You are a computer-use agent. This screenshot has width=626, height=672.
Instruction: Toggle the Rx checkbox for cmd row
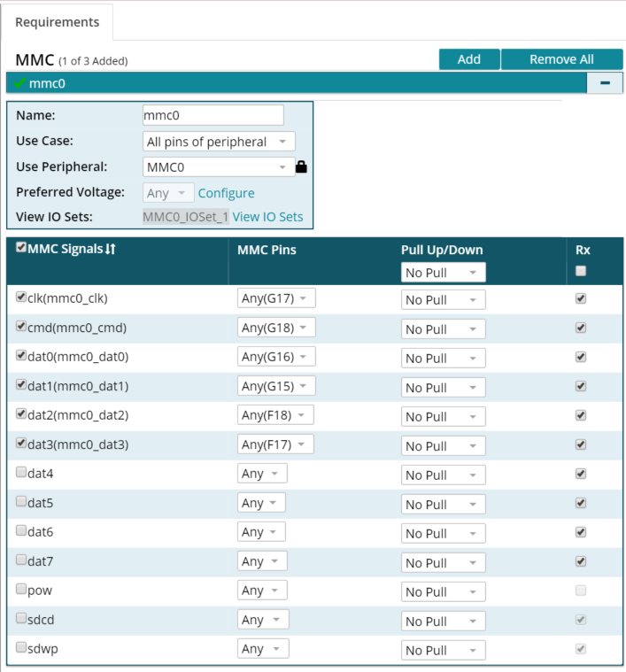[x=581, y=328]
